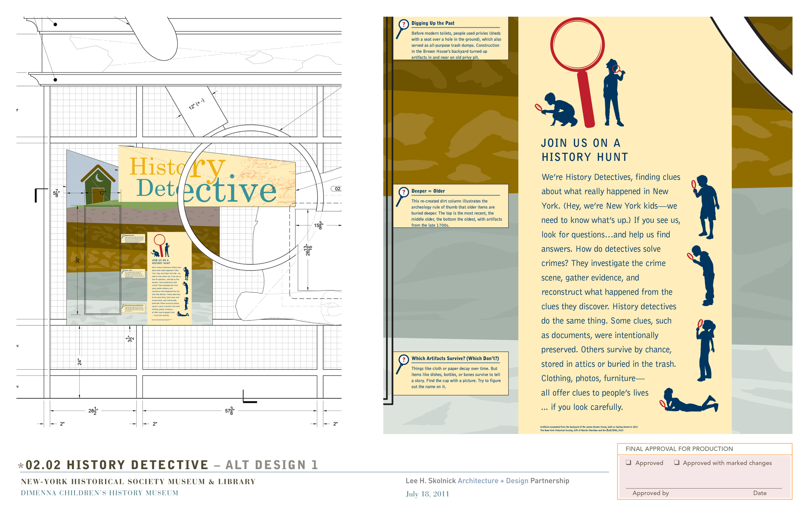812x514 pixels.
Task: Check Approved with marked changes box
Action: click(x=677, y=462)
